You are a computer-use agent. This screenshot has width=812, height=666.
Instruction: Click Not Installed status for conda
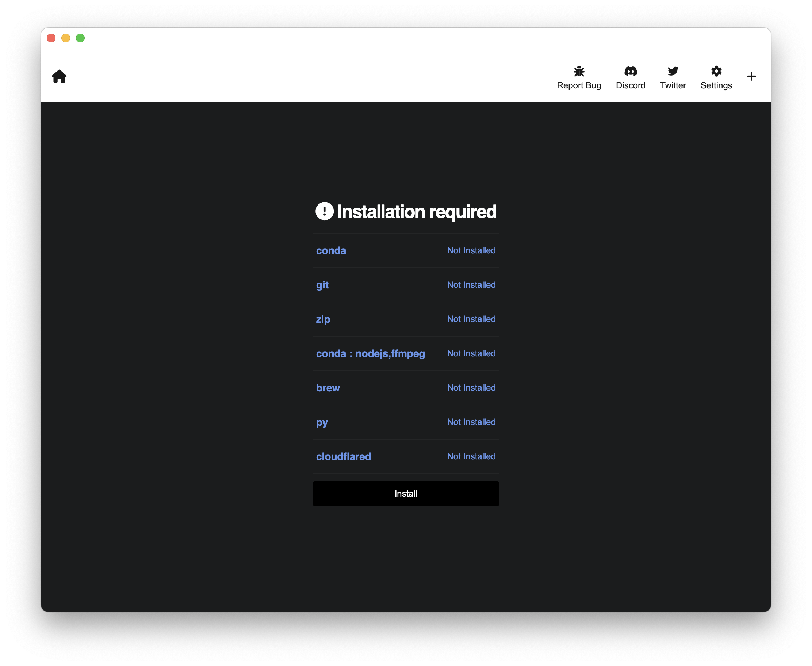(471, 250)
